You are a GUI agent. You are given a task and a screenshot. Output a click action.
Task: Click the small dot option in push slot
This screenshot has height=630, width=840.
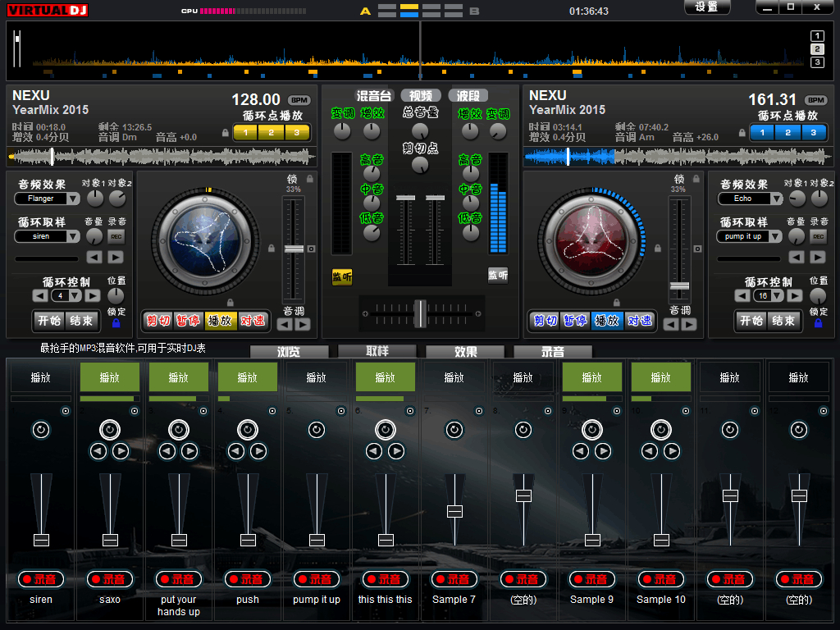[x=272, y=411]
